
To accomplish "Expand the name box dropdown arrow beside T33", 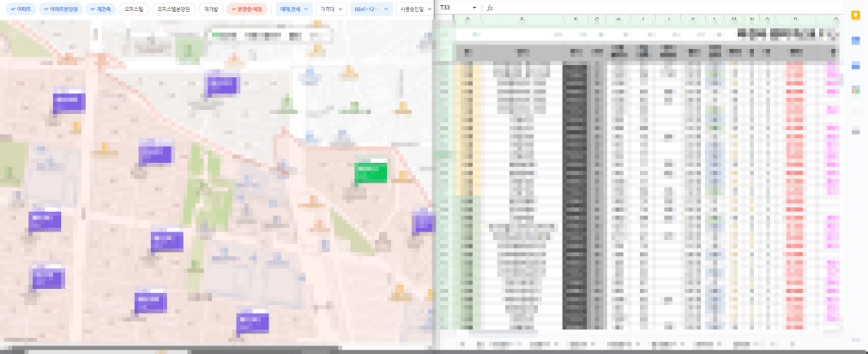I will 474,8.
